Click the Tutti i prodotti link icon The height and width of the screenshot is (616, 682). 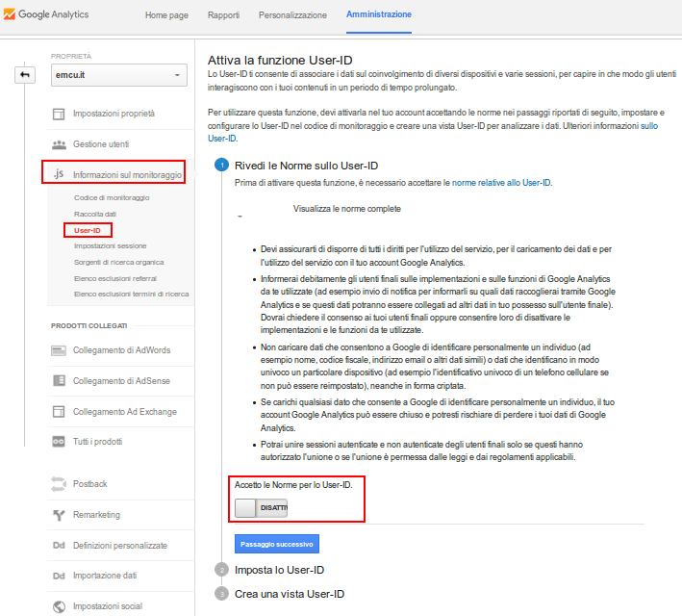[59, 442]
